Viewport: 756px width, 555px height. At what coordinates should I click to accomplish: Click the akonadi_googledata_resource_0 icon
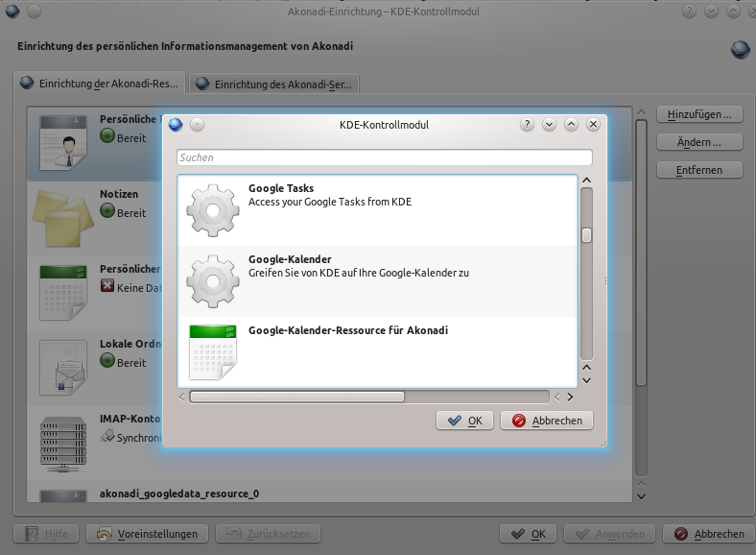[x=63, y=496]
